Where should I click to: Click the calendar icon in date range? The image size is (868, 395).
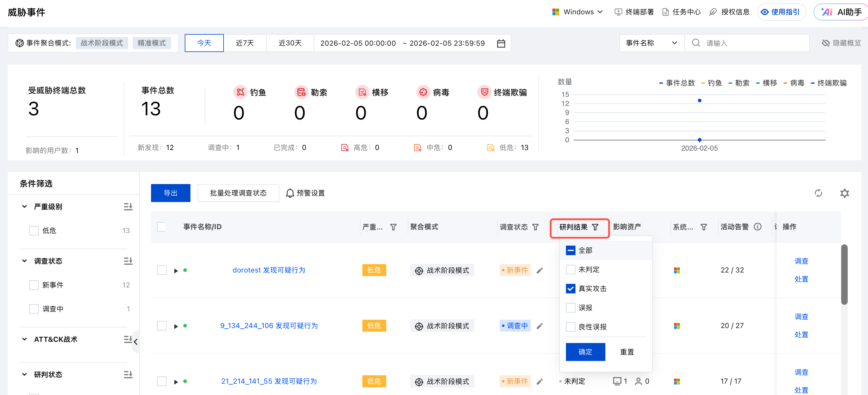pos(501,44)
